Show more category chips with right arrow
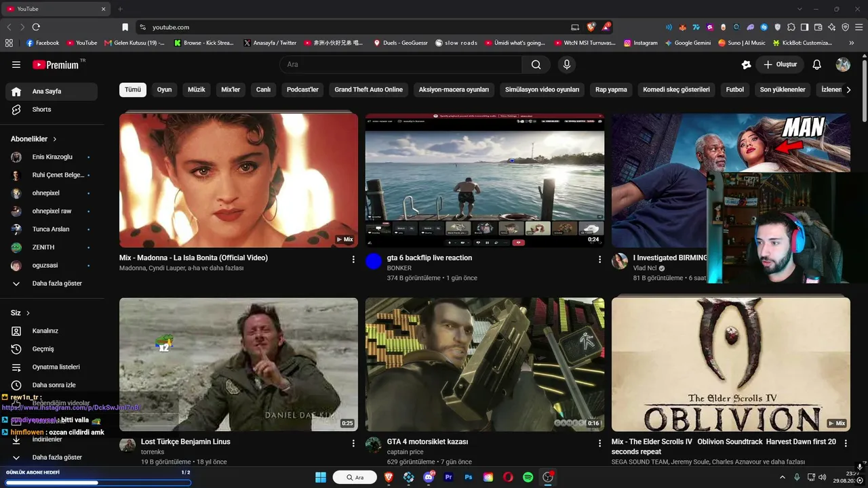 (x=848, y=89)
